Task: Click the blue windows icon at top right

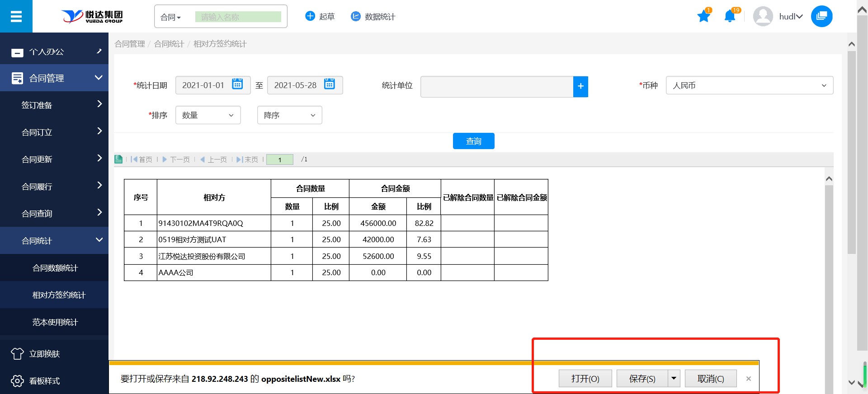Action: click(x=821, y=16)
